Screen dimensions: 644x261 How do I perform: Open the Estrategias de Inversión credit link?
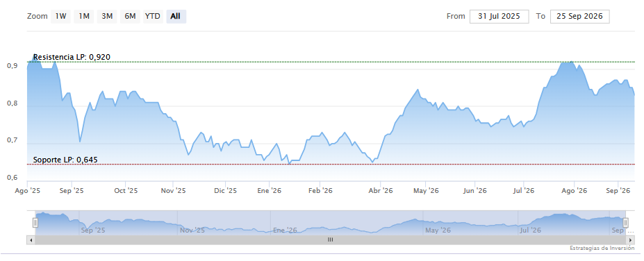(602, 249)
